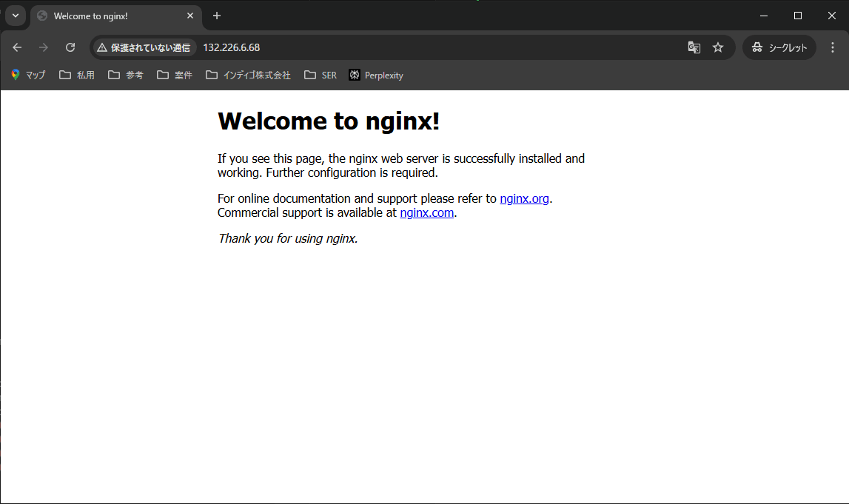
Task: Open the Perplexity bookmark
Action: coord(376,75)
